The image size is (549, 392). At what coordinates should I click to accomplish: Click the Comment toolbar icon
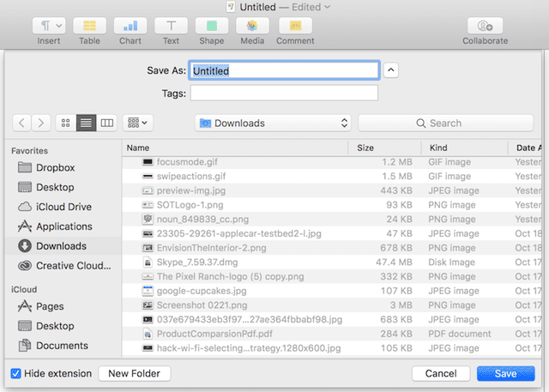295,26
